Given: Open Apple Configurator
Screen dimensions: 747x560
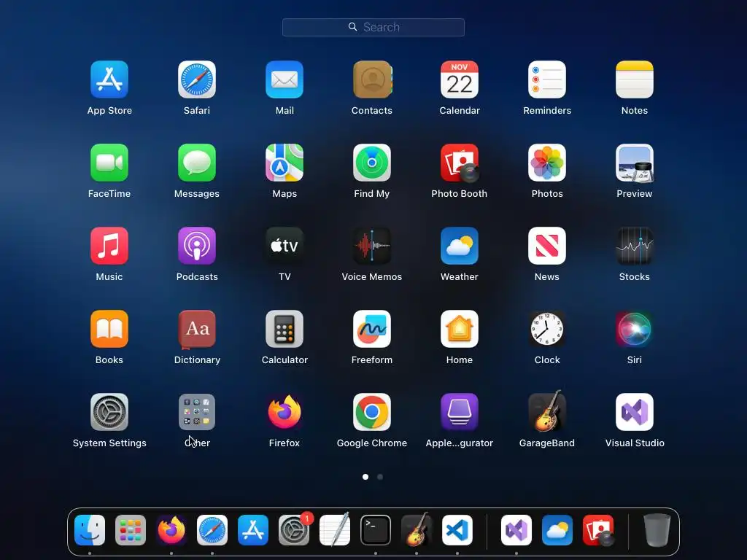Looking at the screenshot, I should (460, 412).
